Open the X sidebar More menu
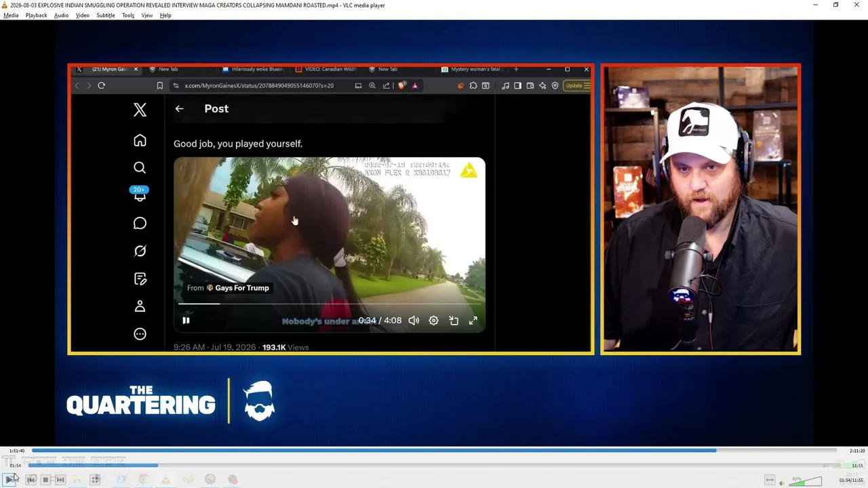The height and width of the screenshot is (488, 868). pyautogui.click(x=140, y=333)
